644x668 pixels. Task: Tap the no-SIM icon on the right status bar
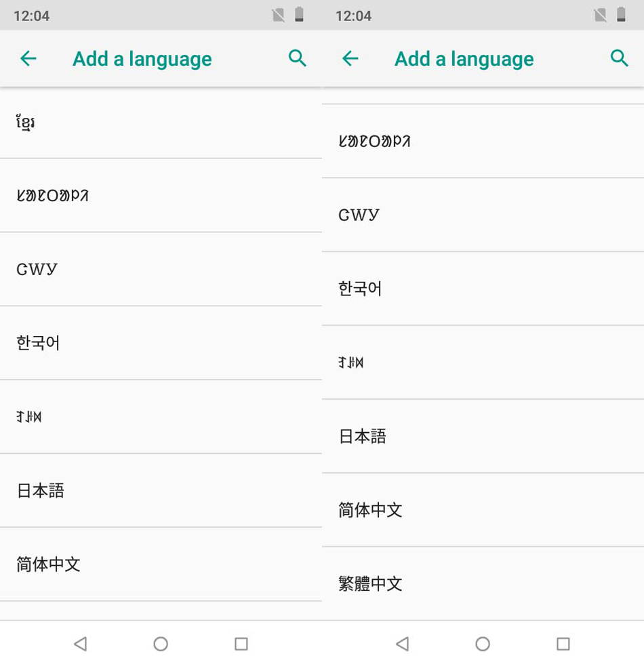pyautogui.click(x=600, y=16)
